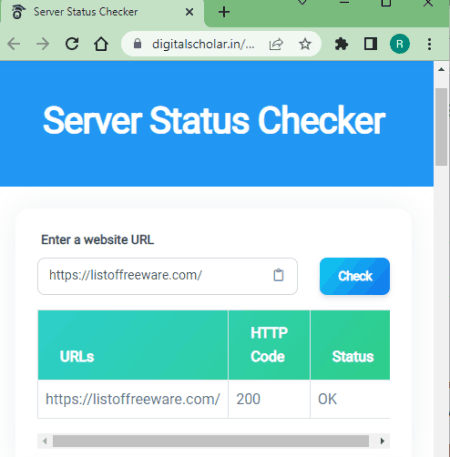Viewport: 450px width, 457px height.
Task: Open a new tab with plus button
Action: point(224,12)
